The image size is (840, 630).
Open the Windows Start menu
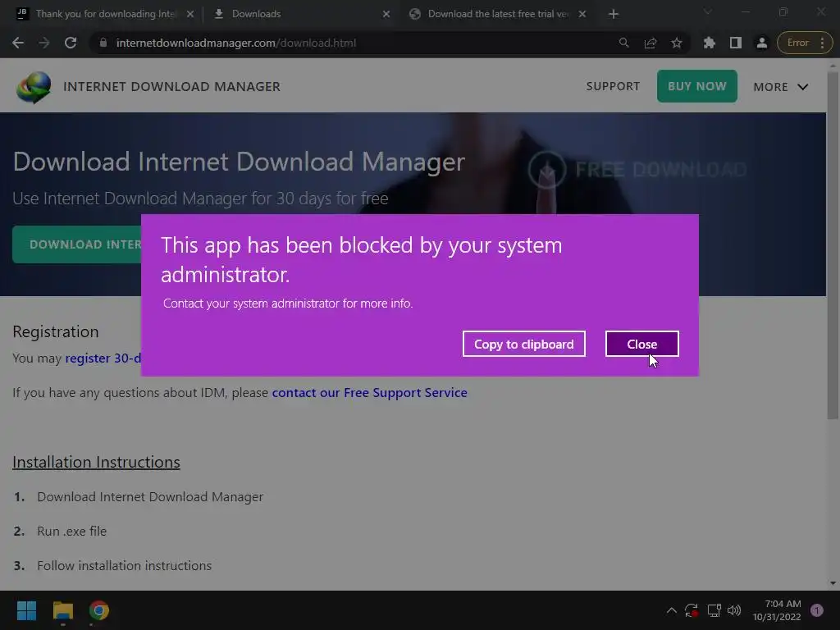click(x=26, y=610)
